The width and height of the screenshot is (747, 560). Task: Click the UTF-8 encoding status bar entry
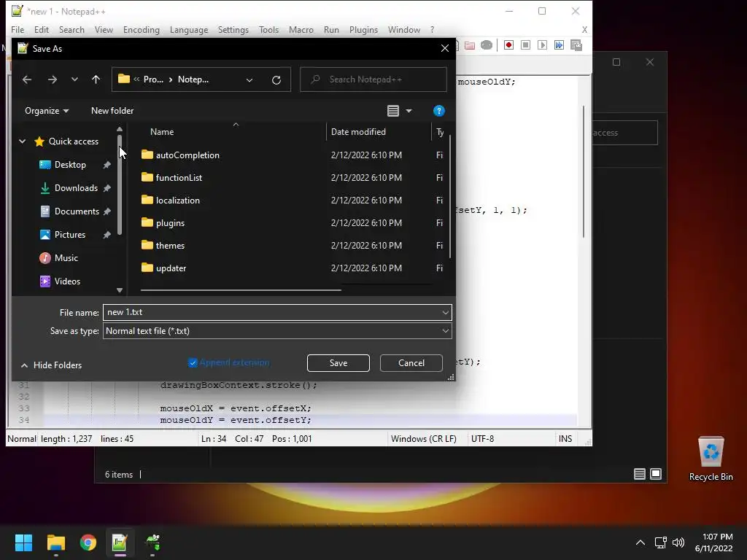click(x=482, y=439)
